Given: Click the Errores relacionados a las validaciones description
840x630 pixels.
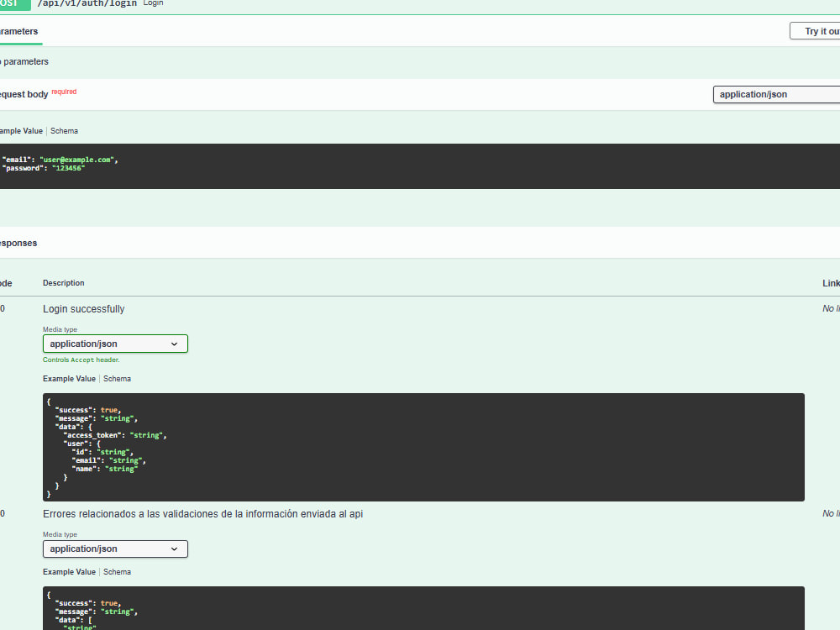Looking at the screenshot, I should click(203, 514).
